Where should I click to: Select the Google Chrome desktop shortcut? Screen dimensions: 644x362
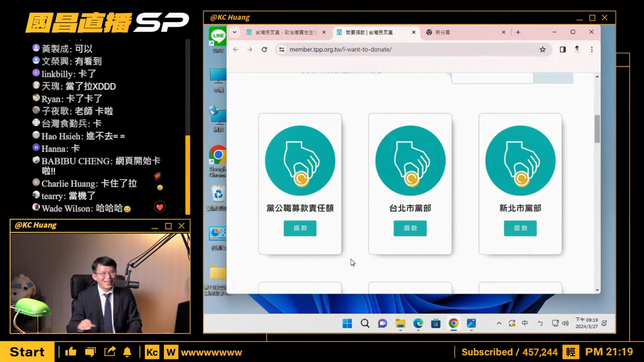click(x=218, y=161)
